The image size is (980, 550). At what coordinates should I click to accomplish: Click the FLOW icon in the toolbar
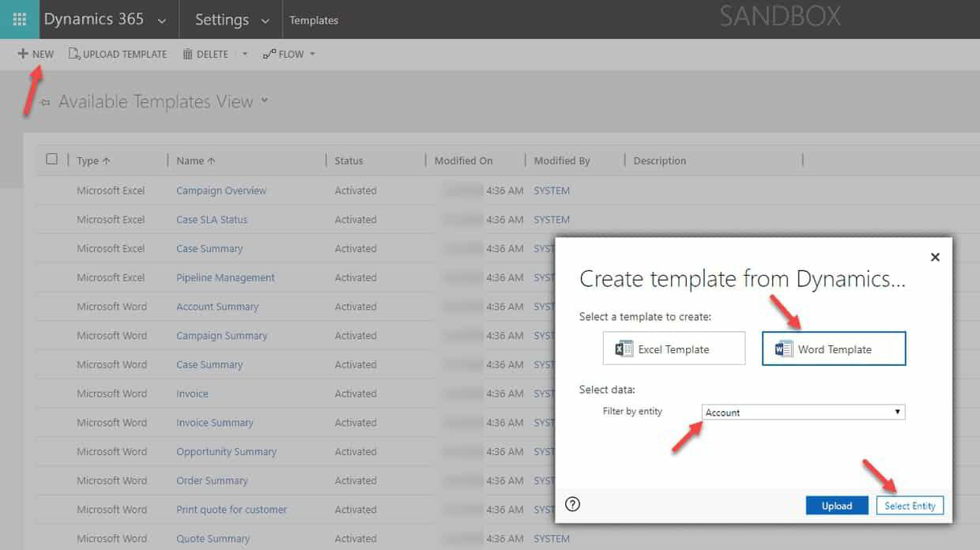click(268, 54)
